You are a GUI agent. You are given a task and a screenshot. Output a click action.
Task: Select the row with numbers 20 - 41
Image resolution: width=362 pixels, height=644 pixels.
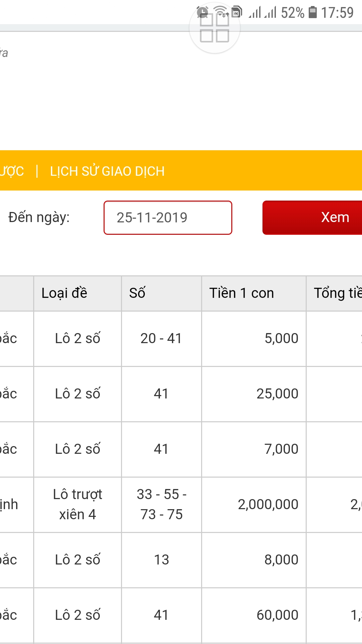pos(161,338)
